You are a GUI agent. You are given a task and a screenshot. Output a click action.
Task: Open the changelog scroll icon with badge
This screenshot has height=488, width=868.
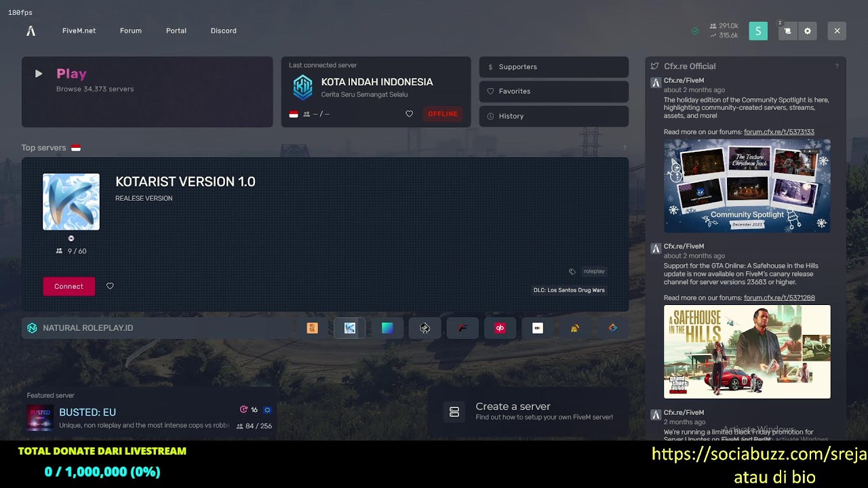click(787, 30)
